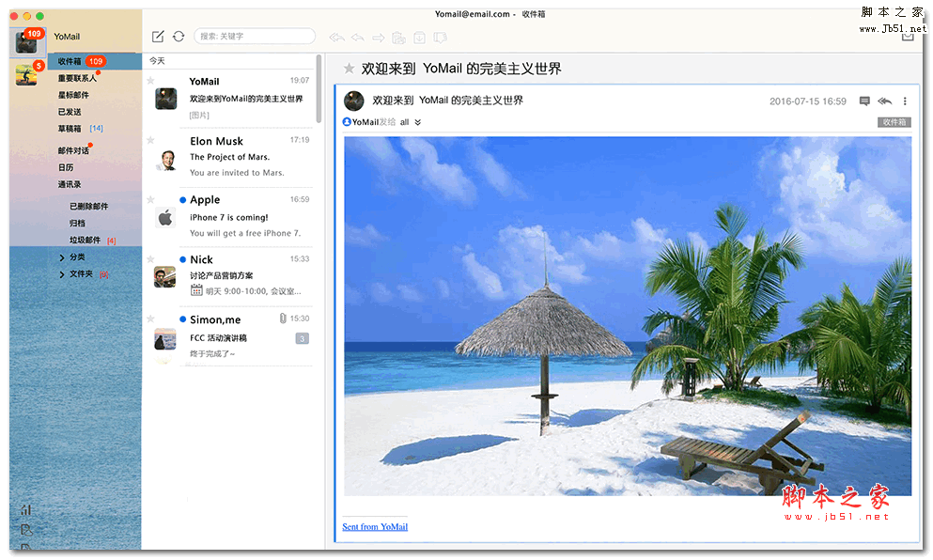
Task: Click the document icon below the bar chart
Action: 26,529
